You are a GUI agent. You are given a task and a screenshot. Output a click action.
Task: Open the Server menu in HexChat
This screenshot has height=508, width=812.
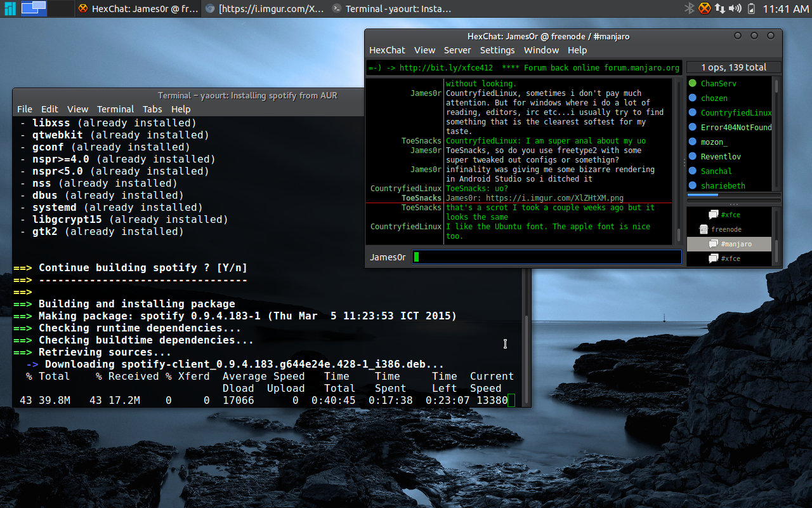[x=457, y=50]
